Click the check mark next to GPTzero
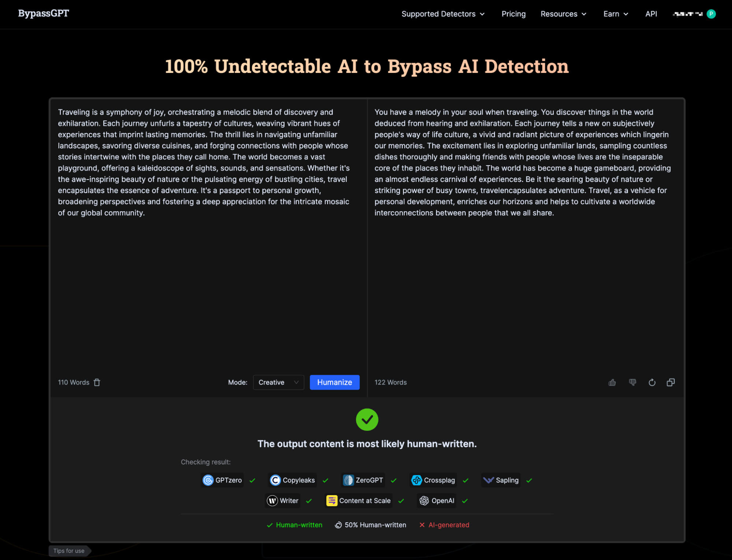Viewport: 732px width, 560px height. coord(252,481)
